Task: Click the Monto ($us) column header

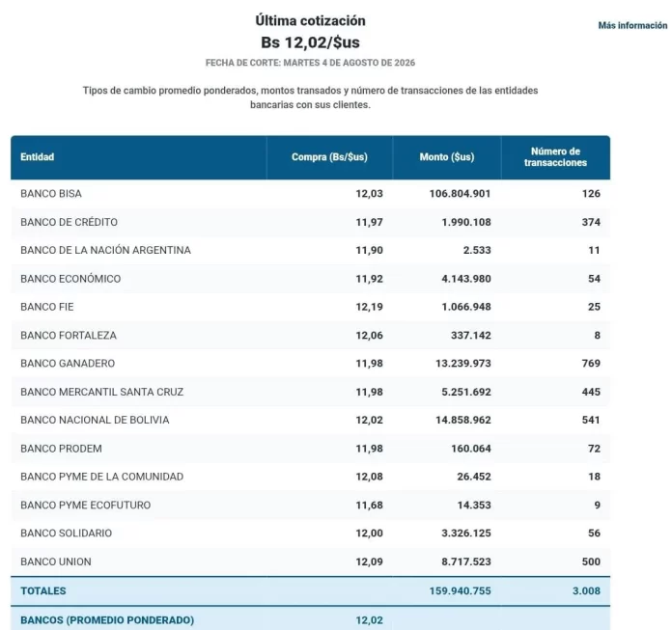Action: coord(447,157)
